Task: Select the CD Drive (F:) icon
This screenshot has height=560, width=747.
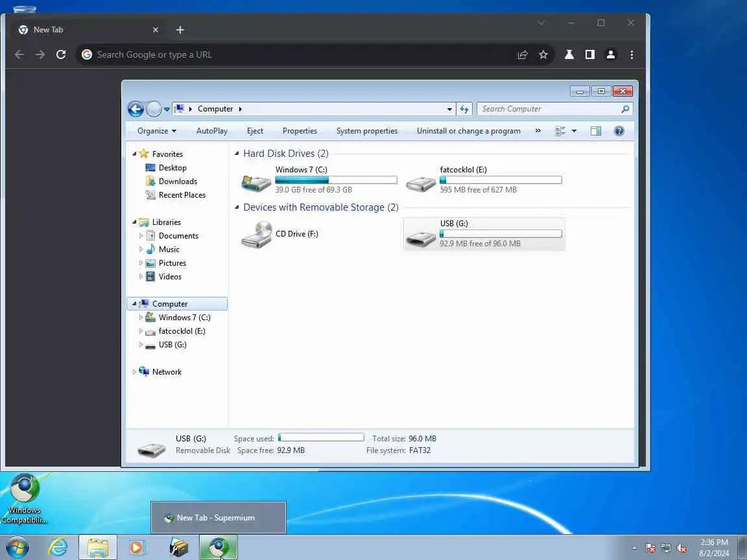Action: (x=256, y=234)
